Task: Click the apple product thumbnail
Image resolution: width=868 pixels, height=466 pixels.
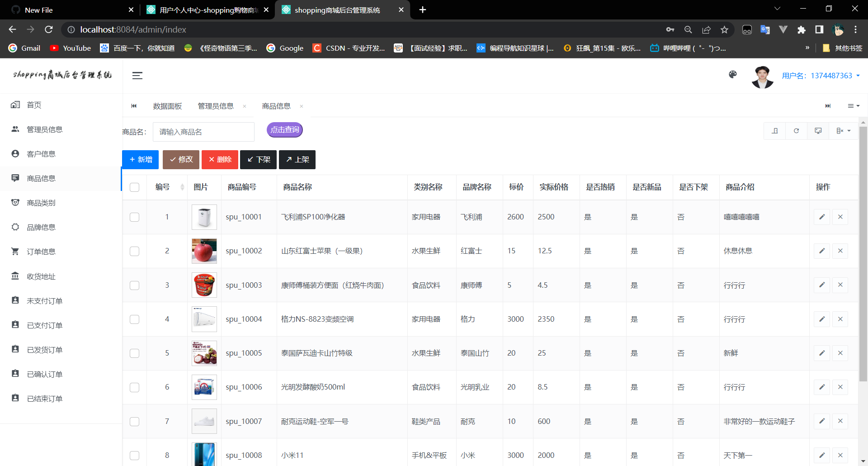Action: click(204, 251)
